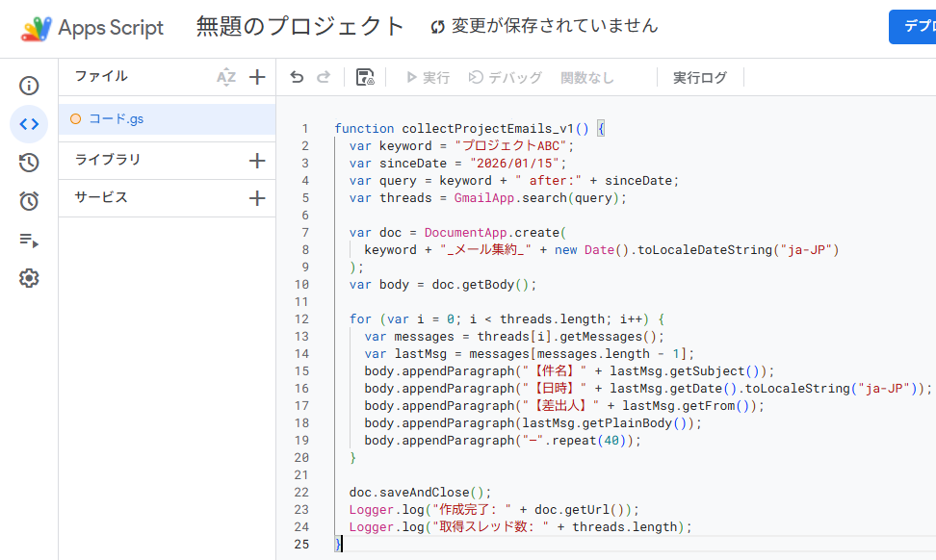Open the project Overview info icon

click(29, 86)
